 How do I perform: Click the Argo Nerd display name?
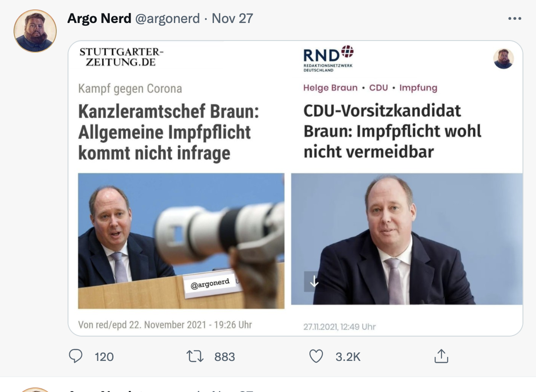coord(99,18)
